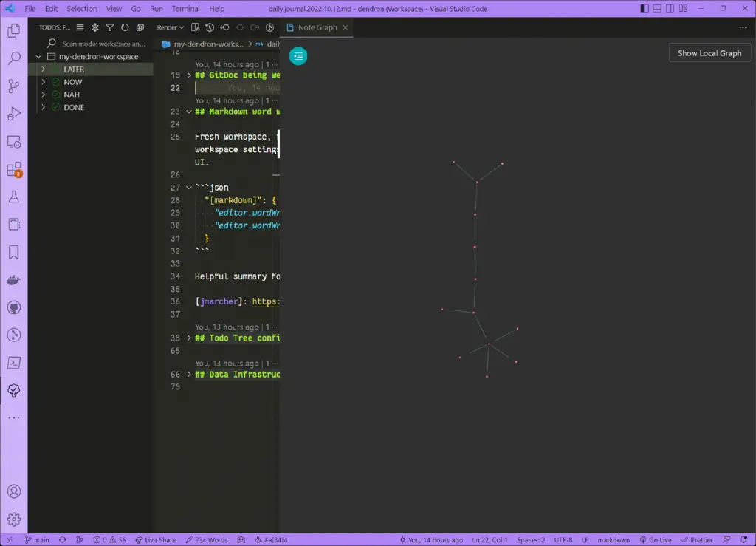This screenshot has height=546, width=756.
Task: Click the Todo Tree collapse-all icon
Action: 140,27
